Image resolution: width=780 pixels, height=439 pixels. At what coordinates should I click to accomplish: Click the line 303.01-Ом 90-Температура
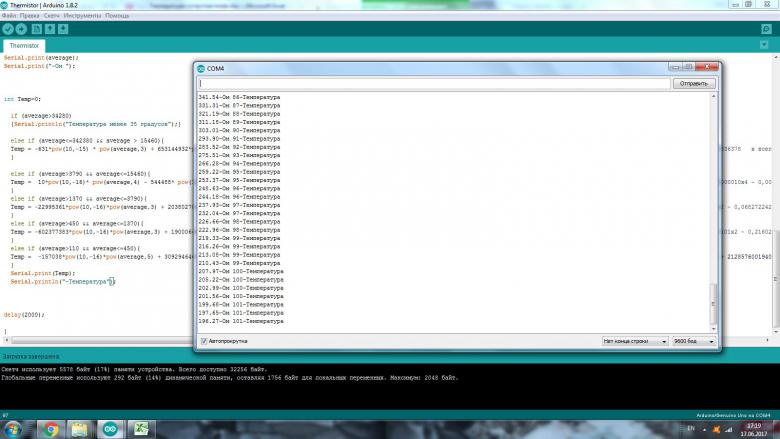click(x=239, y=130)
